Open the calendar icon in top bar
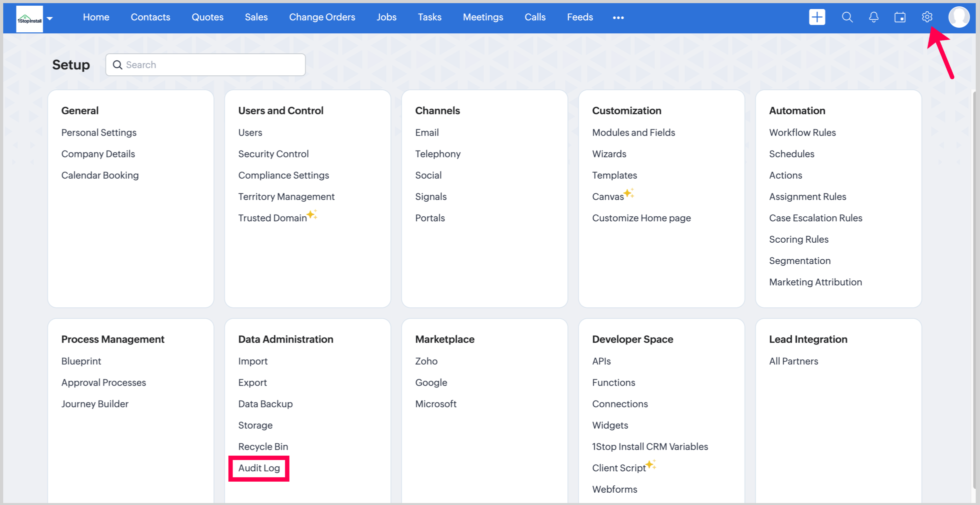The image size is (980, 505). [x=900, y=17]
